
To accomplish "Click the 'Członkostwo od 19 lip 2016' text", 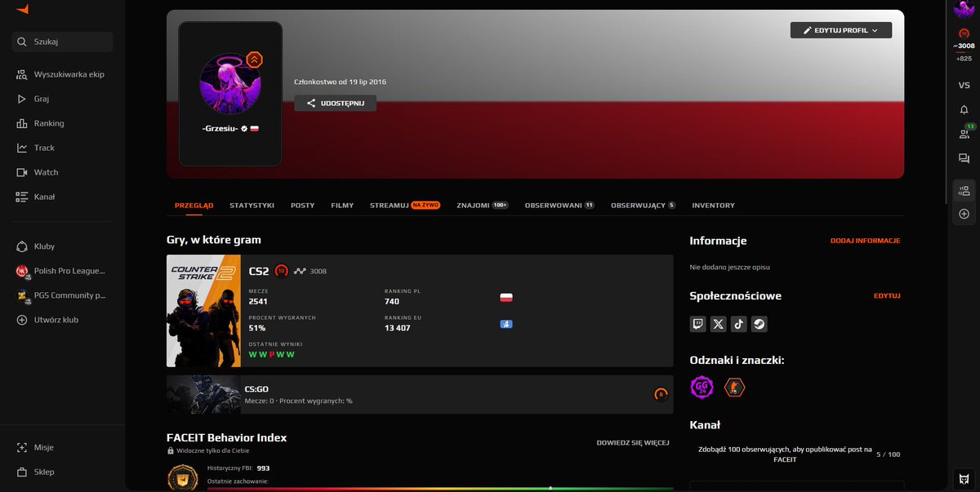I will 340,82.
